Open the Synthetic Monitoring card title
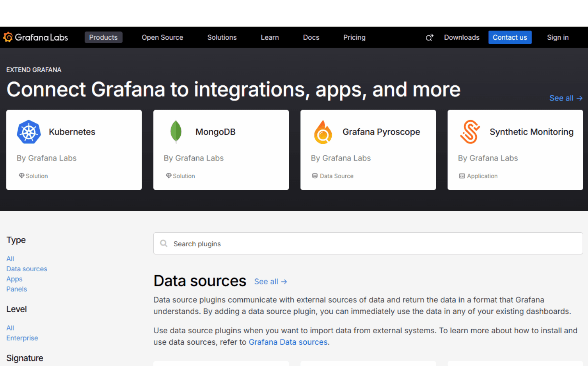 coord(532,132)
